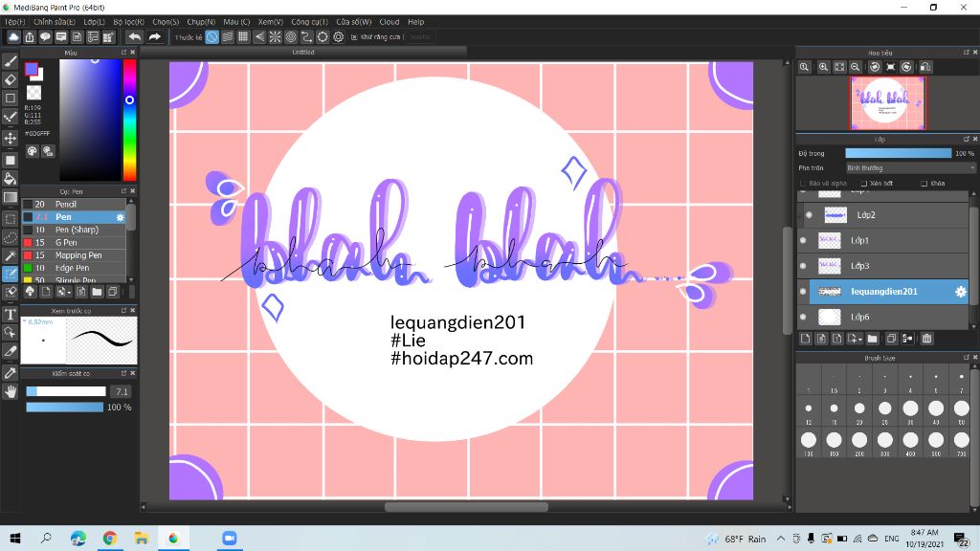Toggle the 'Khóa' lock checkbox
Screen dimensions: 980x551
pyautogui.click(x=924, y=184)
